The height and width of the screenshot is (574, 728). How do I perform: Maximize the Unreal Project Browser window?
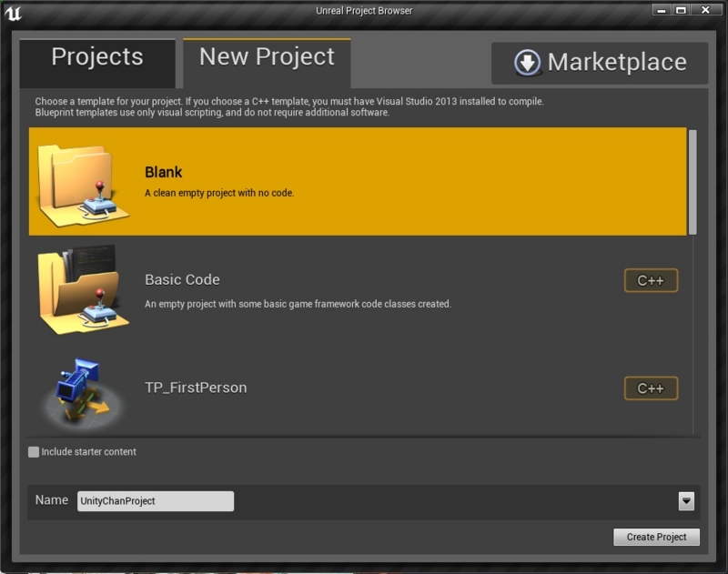coord(681,10)
